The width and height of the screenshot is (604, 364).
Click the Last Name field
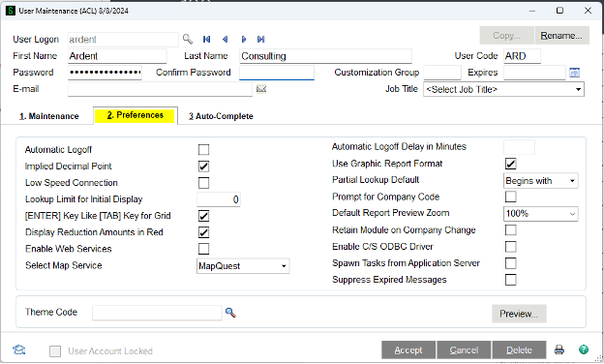325,56
